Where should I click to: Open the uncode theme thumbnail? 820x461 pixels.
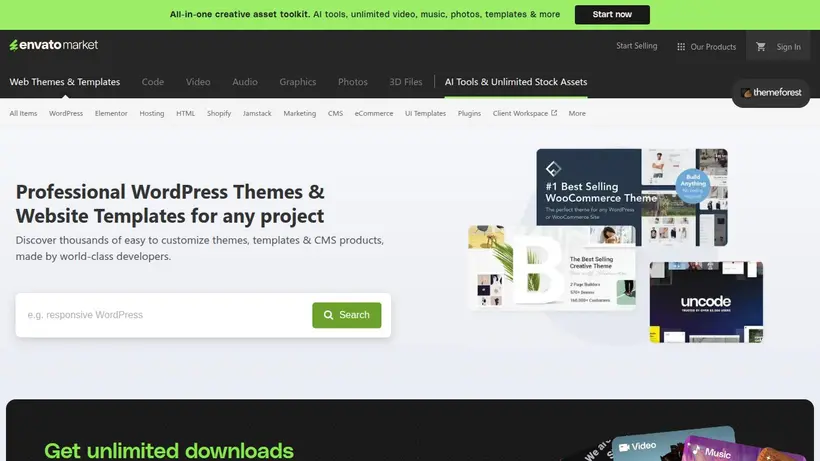click(x=706, y=302)
